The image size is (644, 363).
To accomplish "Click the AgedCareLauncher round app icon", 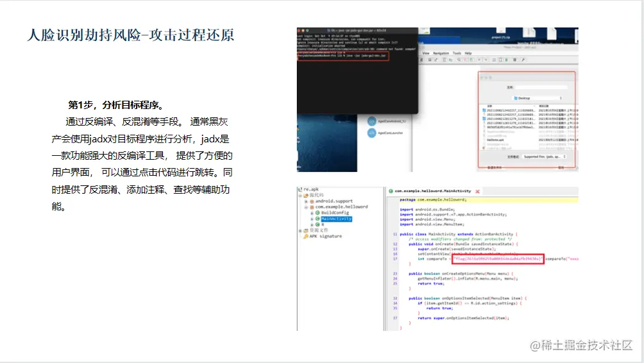I will (371, 133).
